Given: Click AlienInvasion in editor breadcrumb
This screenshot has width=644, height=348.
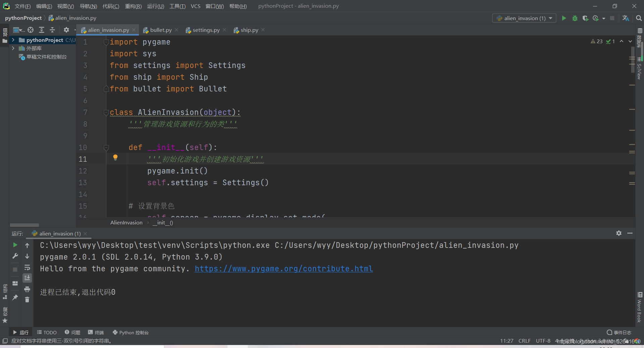Looking at the screenshot, I should (126, 222).
